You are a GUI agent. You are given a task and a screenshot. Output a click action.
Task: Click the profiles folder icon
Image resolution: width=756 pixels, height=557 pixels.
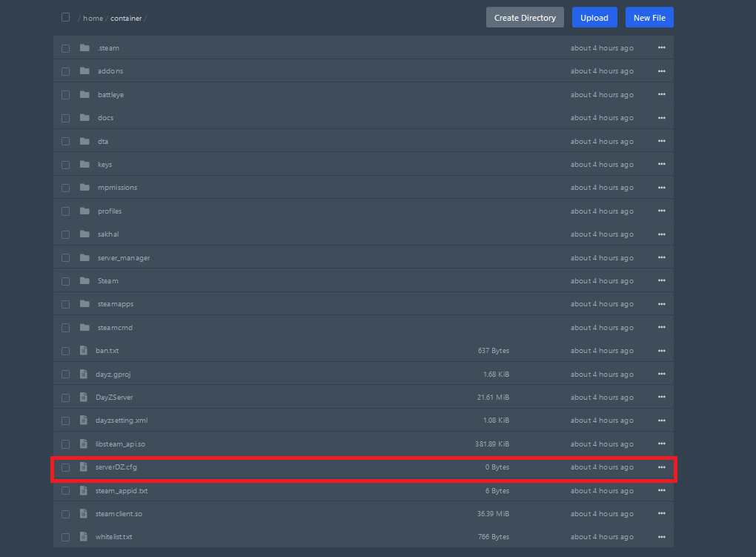click(x=84, y=211)
